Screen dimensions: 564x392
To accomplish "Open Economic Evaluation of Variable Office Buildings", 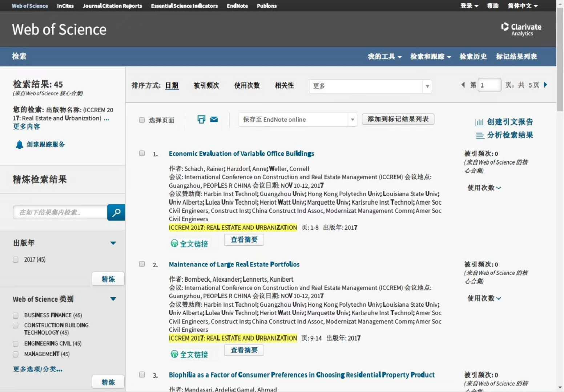I will click(241, 154).
